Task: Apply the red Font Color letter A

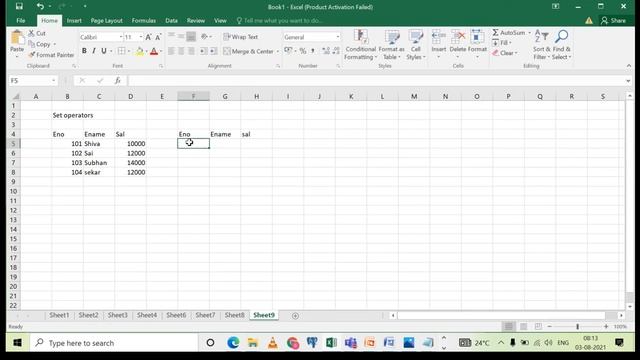Action: tap(154, 51)
